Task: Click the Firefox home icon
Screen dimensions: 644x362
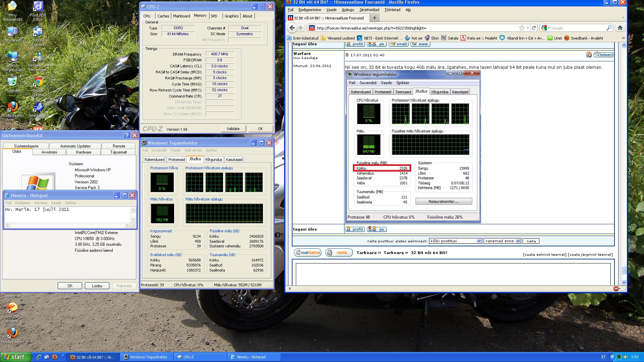Action: point(620,28)
